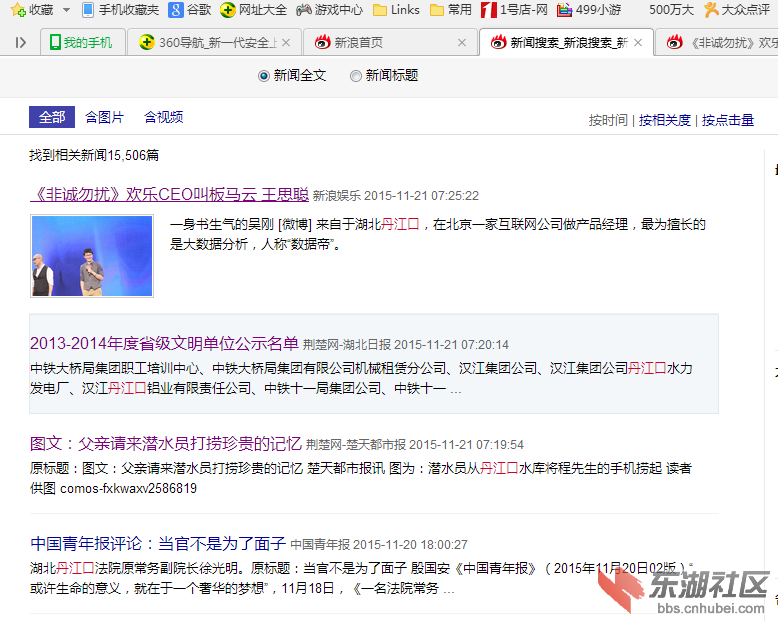Close the 新闻搜索 tab

(638, 43)
